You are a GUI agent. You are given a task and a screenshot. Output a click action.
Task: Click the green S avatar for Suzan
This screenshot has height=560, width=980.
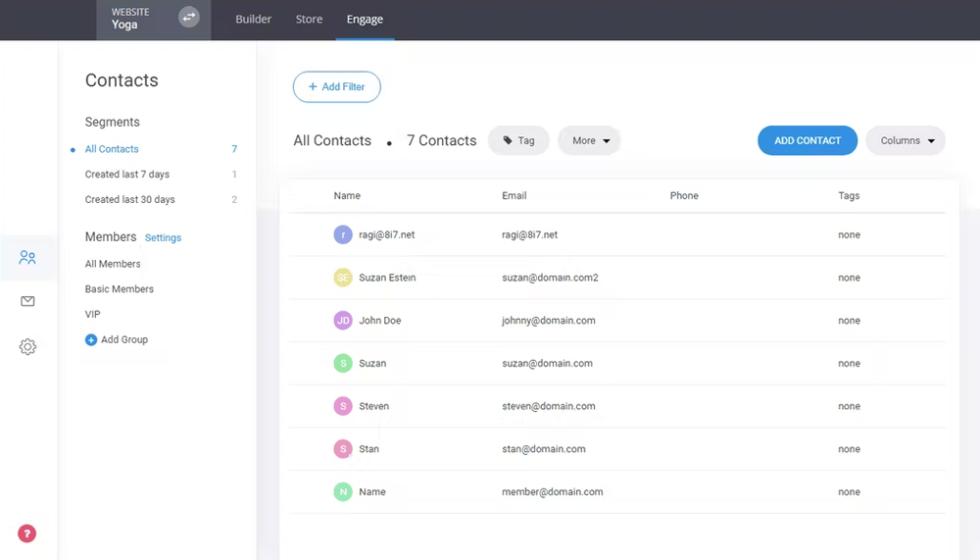(x=343, y=363)
